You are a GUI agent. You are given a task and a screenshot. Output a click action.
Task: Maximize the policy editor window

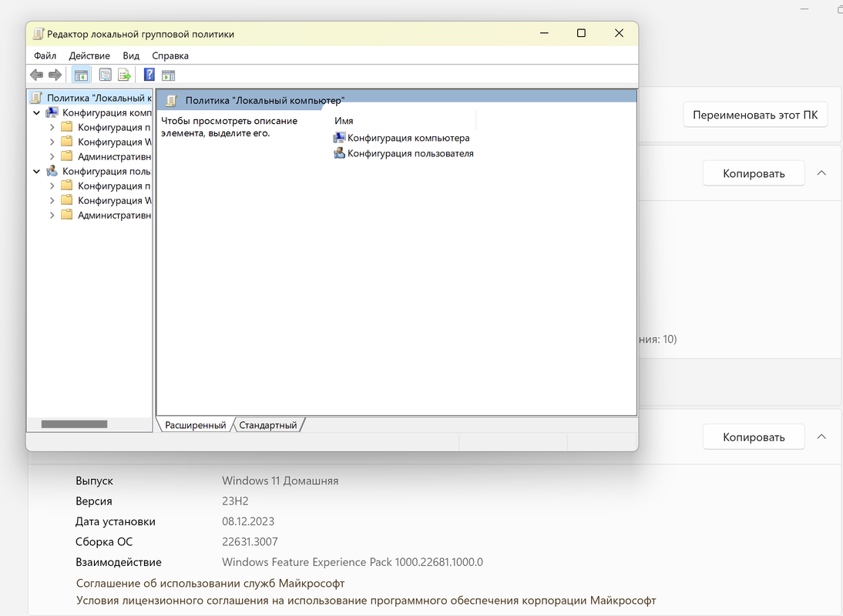click(581, 33)
